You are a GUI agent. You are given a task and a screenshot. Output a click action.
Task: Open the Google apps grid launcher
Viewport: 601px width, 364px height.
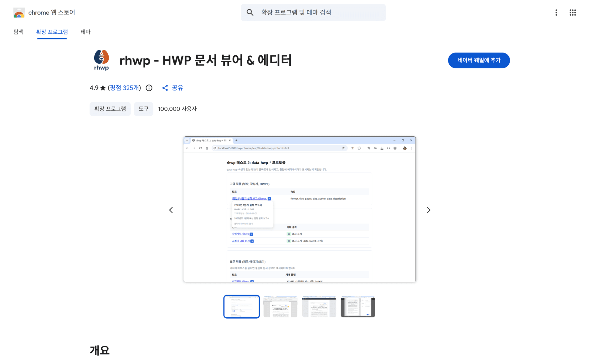[x=573, y=13]
